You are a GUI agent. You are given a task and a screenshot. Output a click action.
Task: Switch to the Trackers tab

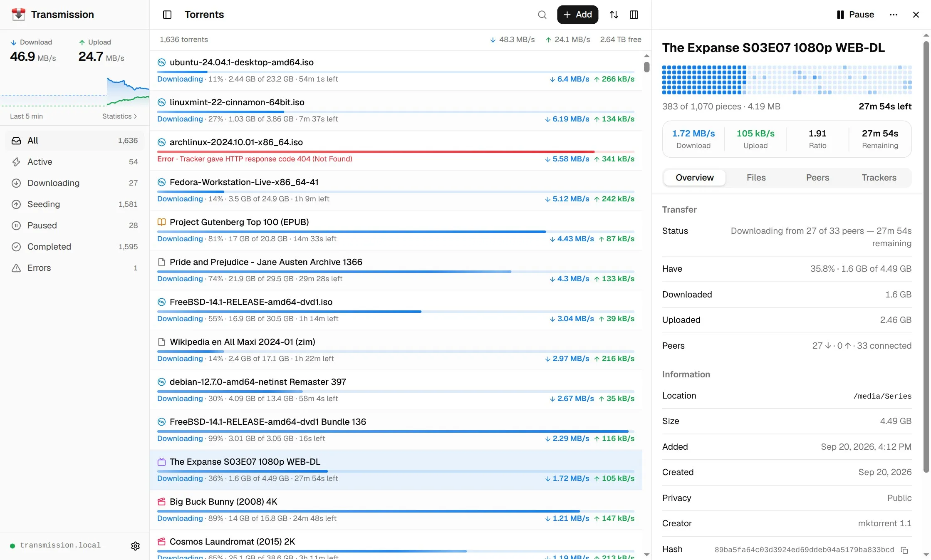(879, 178)
